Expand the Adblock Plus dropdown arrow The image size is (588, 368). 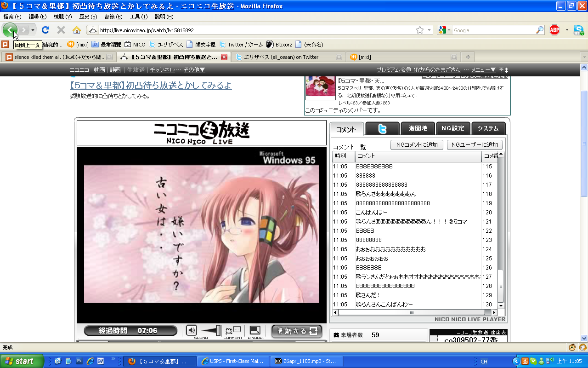pyautogui.click(x=567, y=30)
